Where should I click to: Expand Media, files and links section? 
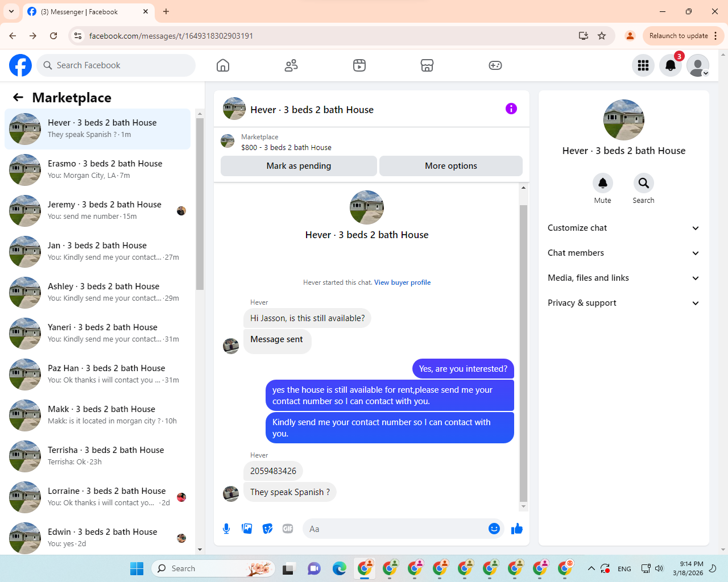[624, 278]
